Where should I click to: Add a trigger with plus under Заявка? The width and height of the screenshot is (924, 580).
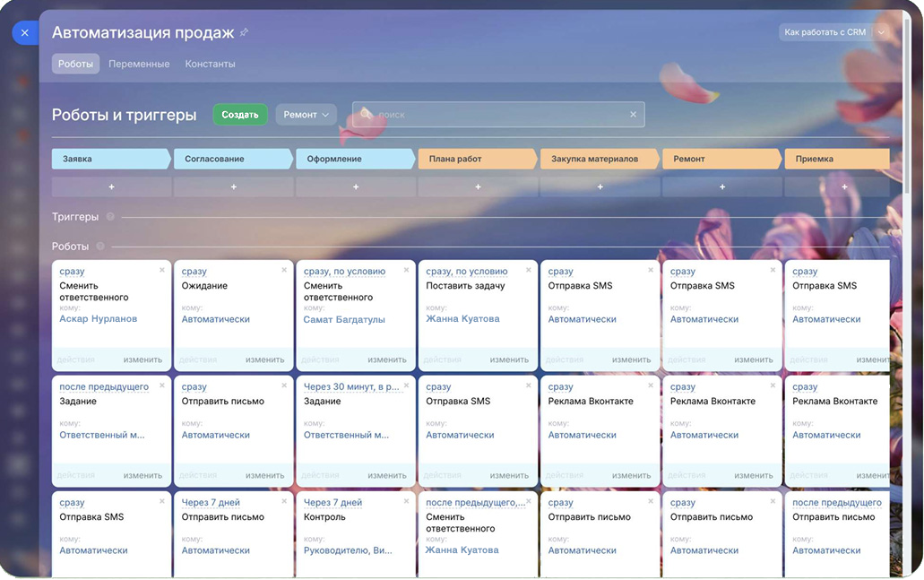pos(111,187)
